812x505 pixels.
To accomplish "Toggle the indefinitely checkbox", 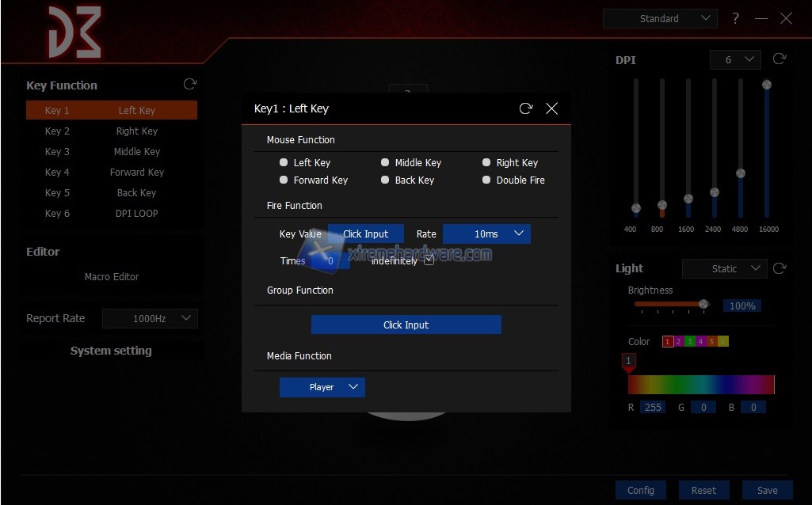I will click(x=429, y=260).
